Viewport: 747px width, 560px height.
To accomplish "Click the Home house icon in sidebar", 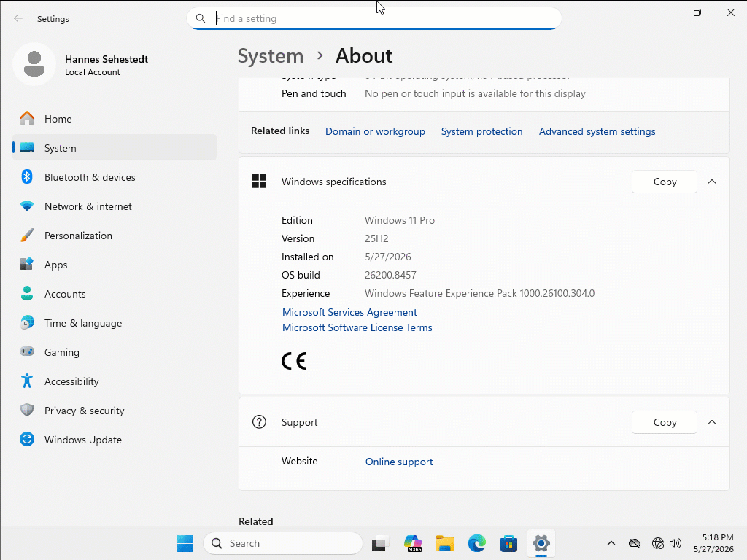I will [27, 119].
